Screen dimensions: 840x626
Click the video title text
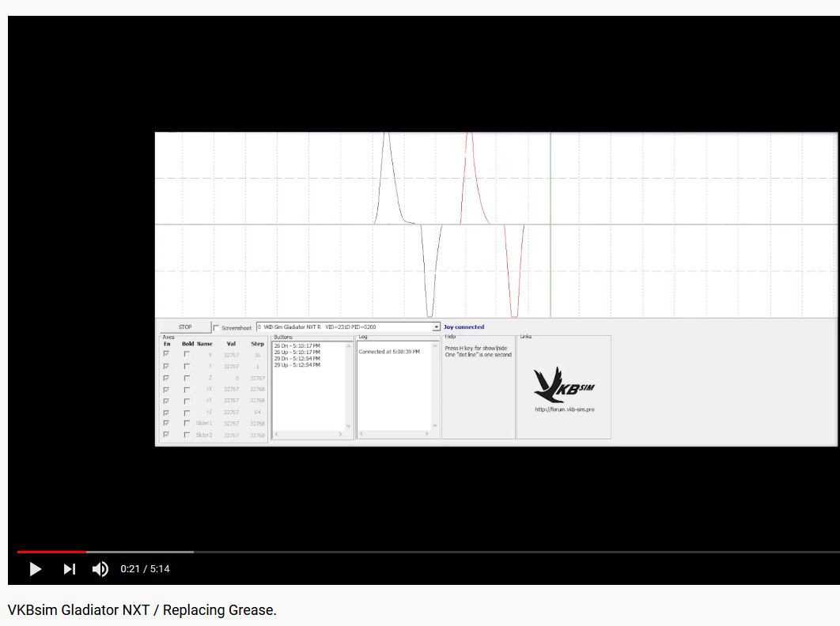tap(142, 610)
